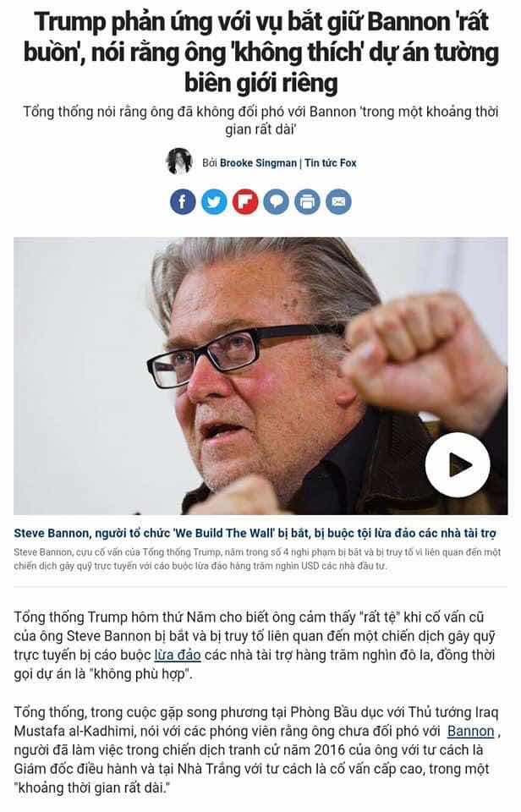
Task: Follow the 'lừa đảo' hyperlink
Action: tap(178, 655)
